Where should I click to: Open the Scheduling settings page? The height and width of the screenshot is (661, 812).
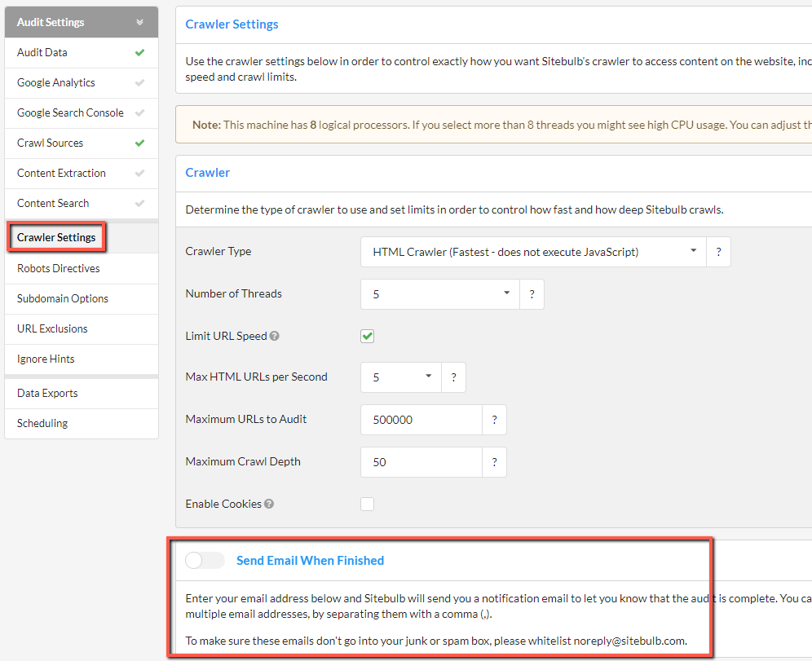click(42, 423)
